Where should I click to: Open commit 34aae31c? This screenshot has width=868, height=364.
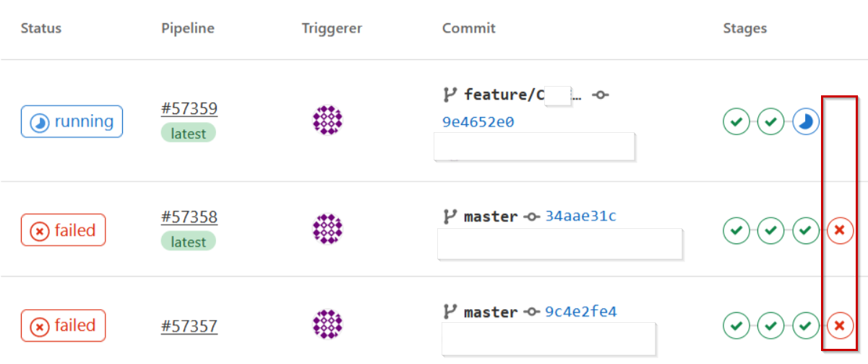(580, 216)
